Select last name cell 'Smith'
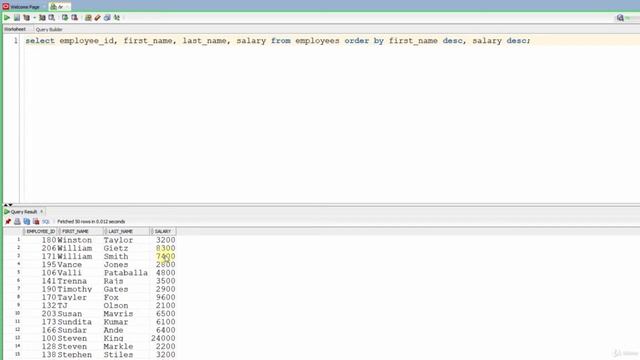Screen dimensions: 640x360 pos(116,256)
